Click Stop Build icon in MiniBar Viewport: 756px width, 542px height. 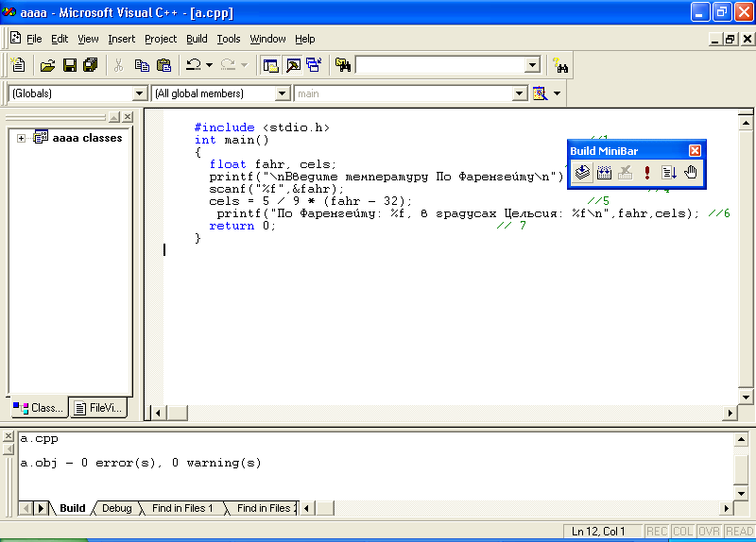pyautogui.click(x=626, y=172)
